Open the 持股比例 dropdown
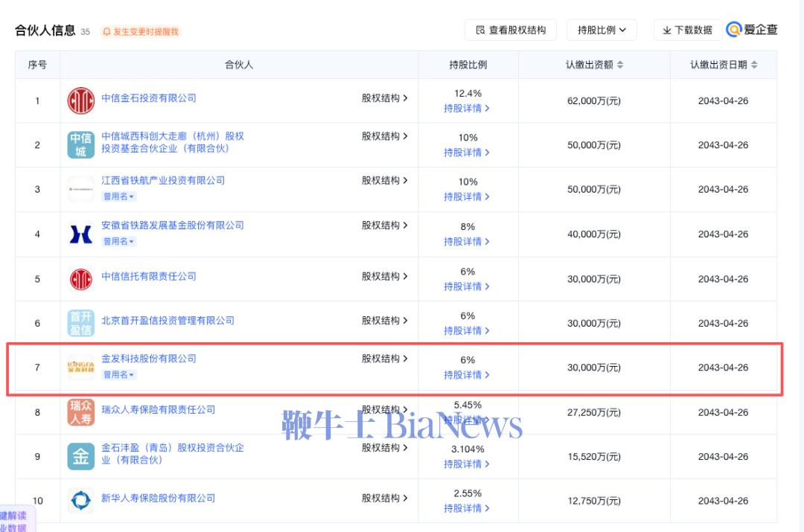 [x=602, y=31]
